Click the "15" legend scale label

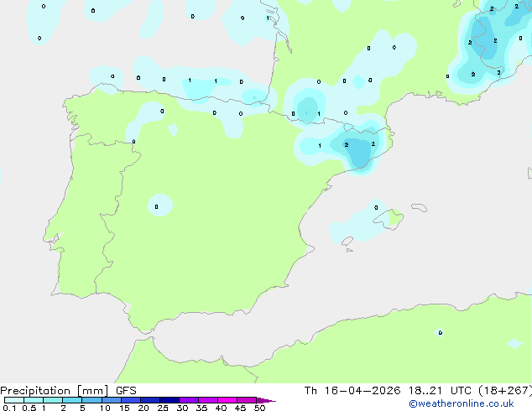[124, 408]
